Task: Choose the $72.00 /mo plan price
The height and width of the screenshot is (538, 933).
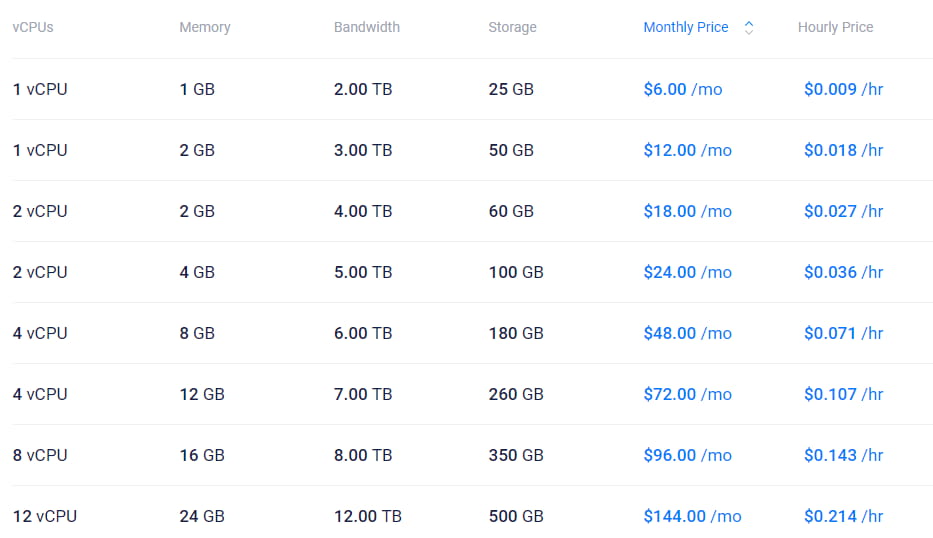Action: click(x=687, y=394)
